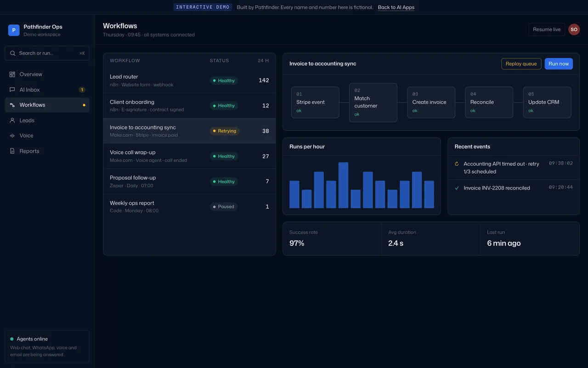Select the Client onboarding workflow
Image resolution: width=588 pixels, height=368 pixels.
(x=189, y=106)
